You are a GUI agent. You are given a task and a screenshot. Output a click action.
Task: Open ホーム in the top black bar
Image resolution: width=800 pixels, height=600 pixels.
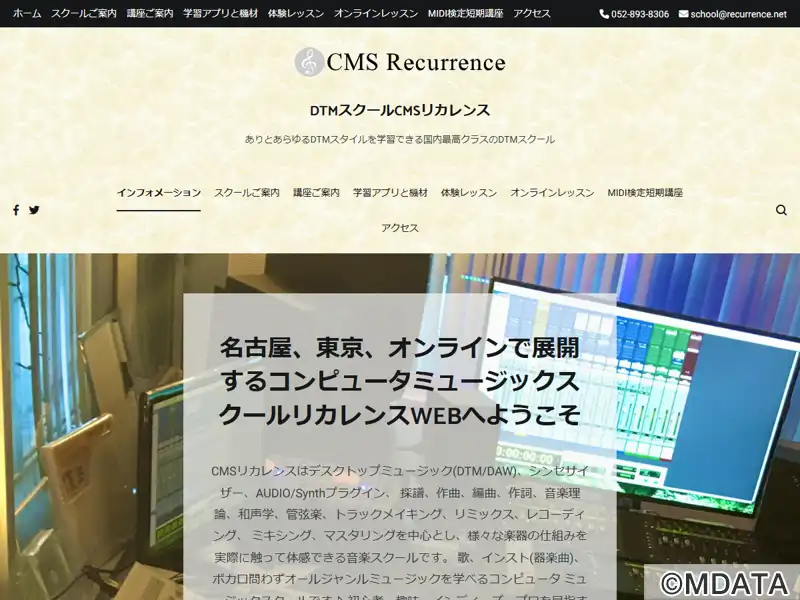27,14
